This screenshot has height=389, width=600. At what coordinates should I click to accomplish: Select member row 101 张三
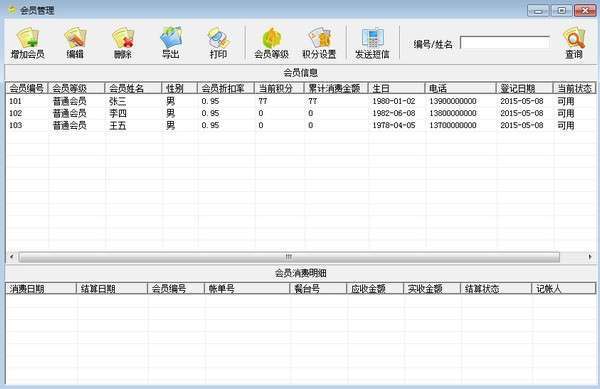click(300, 101)
